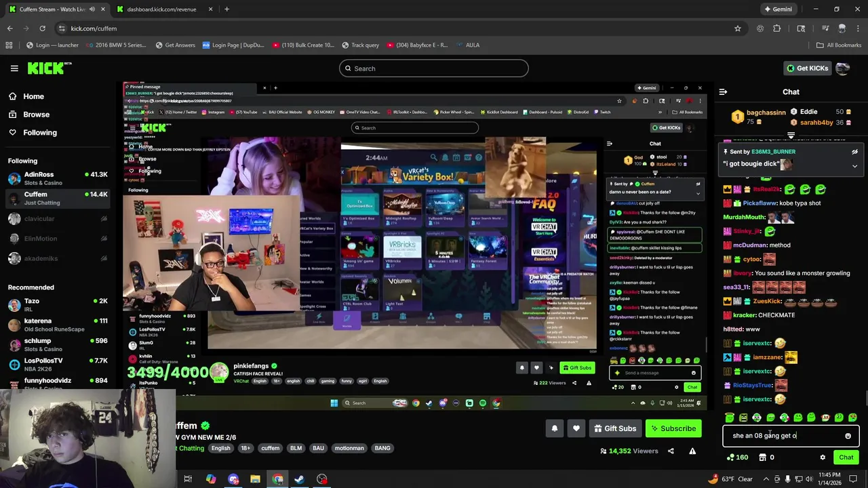Image resolution: width=868 pixels, height=488 pixels.
Task: Open chat settings gear icon
Action: pyautogui.click(x=823, y=457)
